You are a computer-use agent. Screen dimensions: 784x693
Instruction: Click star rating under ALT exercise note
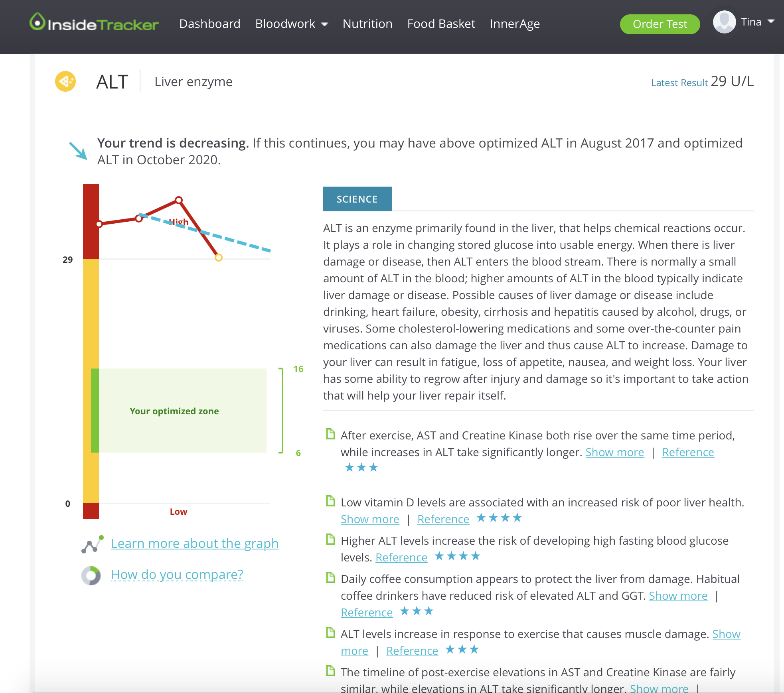361,467
